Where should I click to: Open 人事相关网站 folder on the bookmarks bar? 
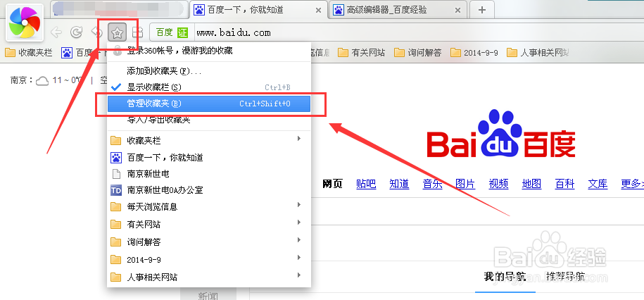[538, 53]
